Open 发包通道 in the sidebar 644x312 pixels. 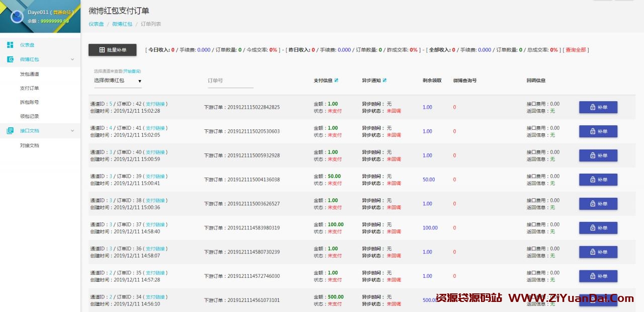click(x=30, y=74)
